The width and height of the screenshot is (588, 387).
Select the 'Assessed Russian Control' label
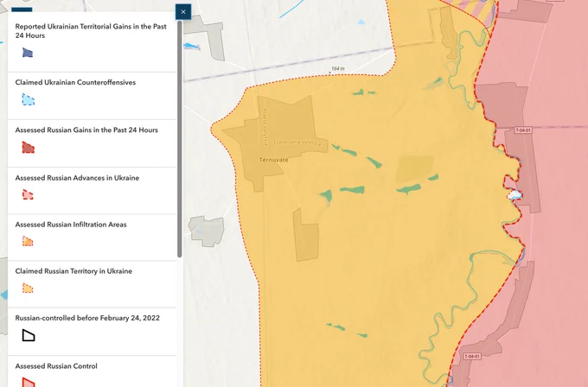pyautogui.click(x=56, y=366)
